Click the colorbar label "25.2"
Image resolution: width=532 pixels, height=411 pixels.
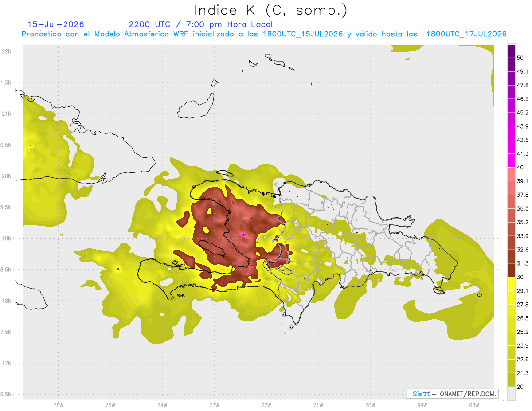(523, 332)
